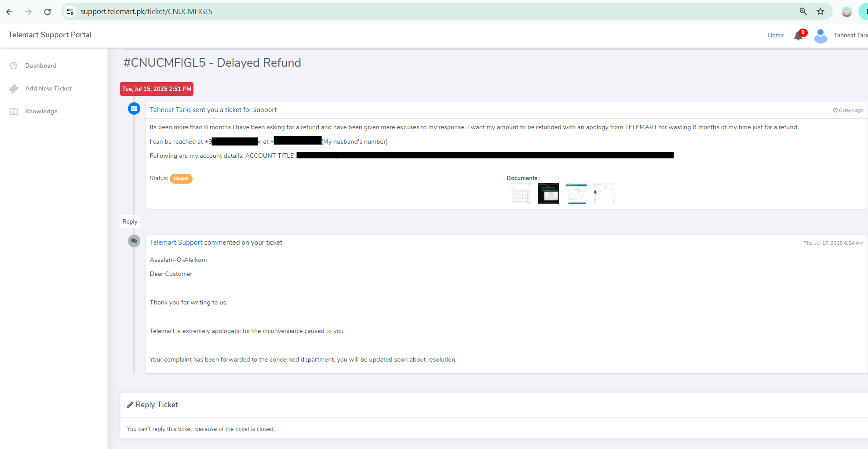Screen dimensions: 868x449
Task: Click the grey comment bubble timeline icon
Action: click(134, 241)
